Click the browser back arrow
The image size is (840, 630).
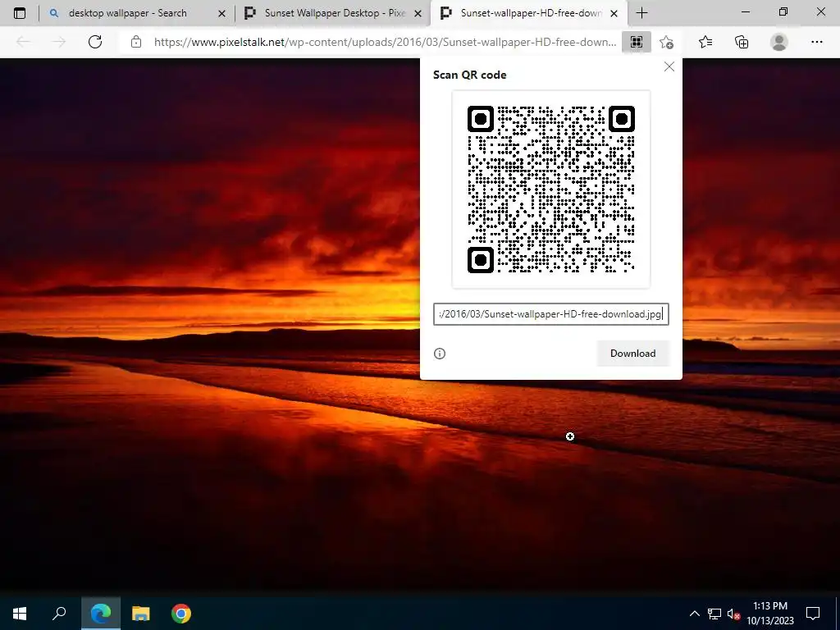click(23, 42)
